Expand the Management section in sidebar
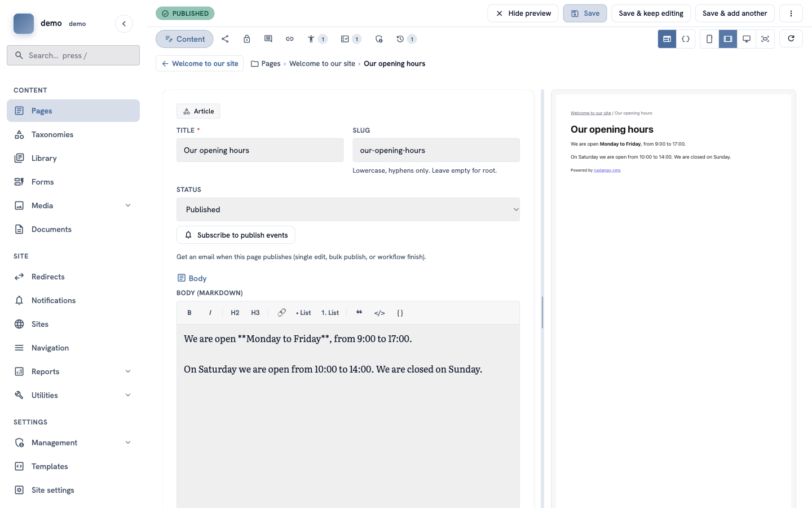 [128, 443]
